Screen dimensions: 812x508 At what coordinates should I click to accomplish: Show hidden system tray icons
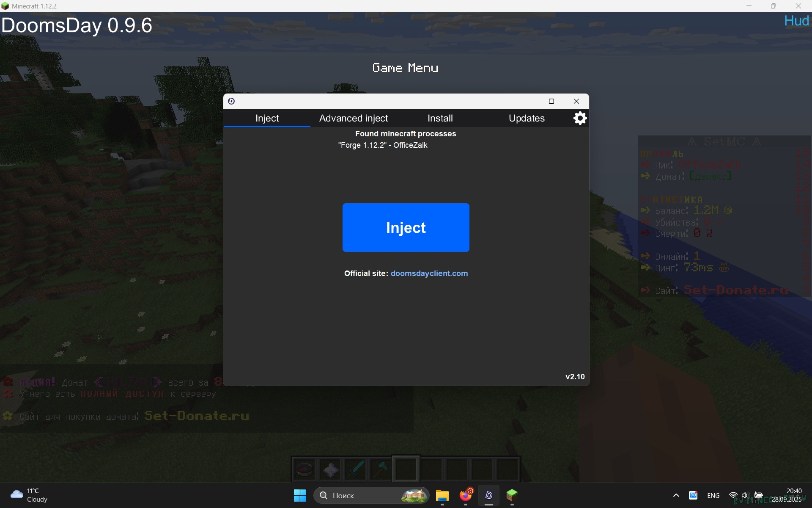pyautogui.click(x=676, y=495)
